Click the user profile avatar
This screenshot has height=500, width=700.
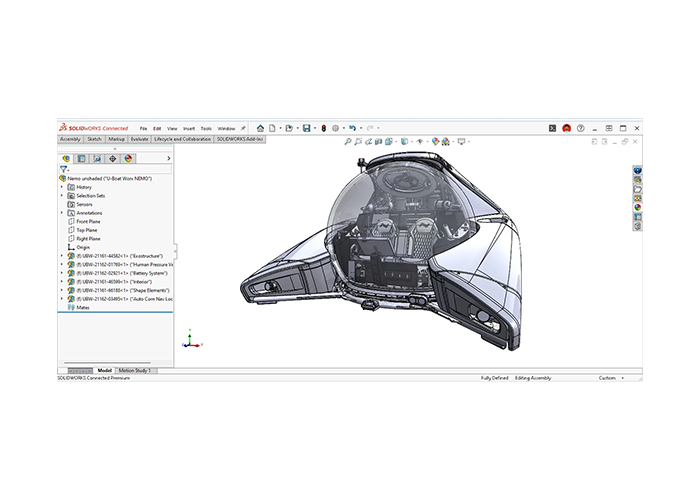[567, 128]
